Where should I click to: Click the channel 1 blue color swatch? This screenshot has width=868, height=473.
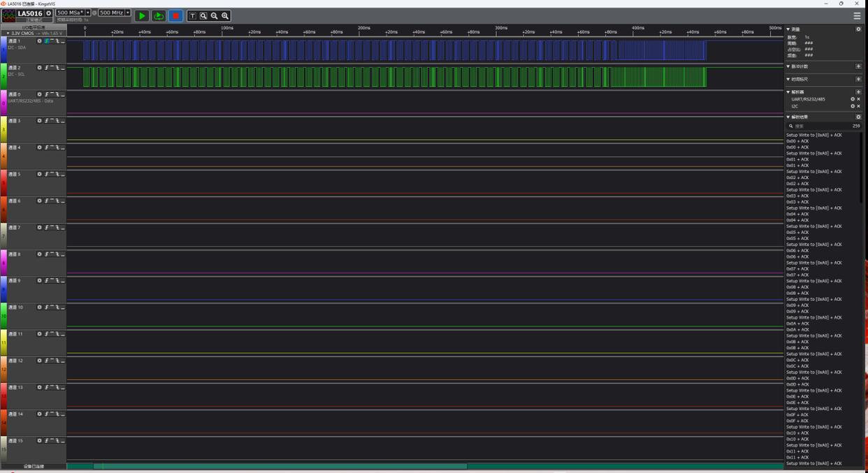pyautogui.click(x=3, y=50)
